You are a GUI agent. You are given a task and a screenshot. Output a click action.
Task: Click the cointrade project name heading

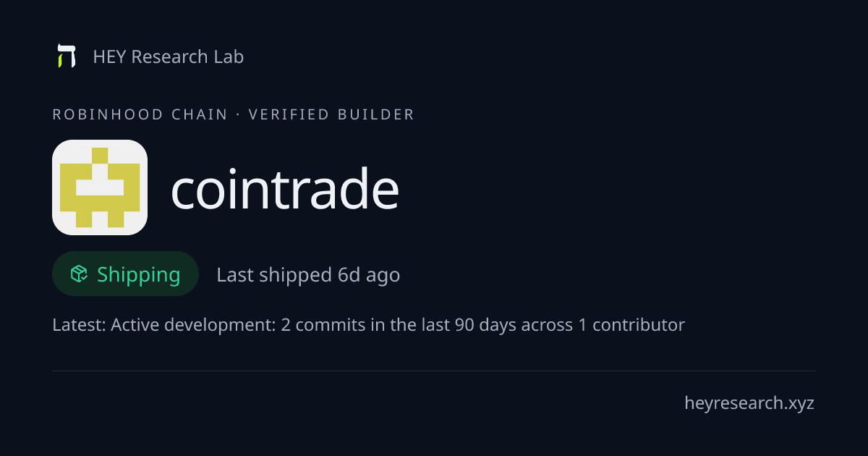pos(285,188)
